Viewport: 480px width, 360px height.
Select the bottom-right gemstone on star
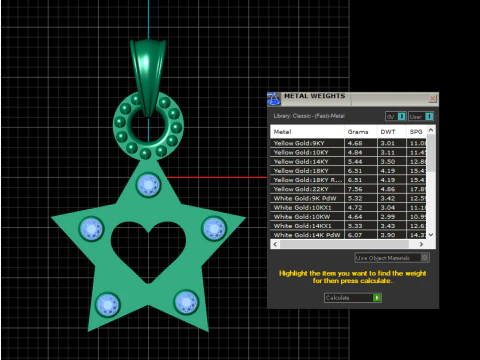[x=186, y=302]
